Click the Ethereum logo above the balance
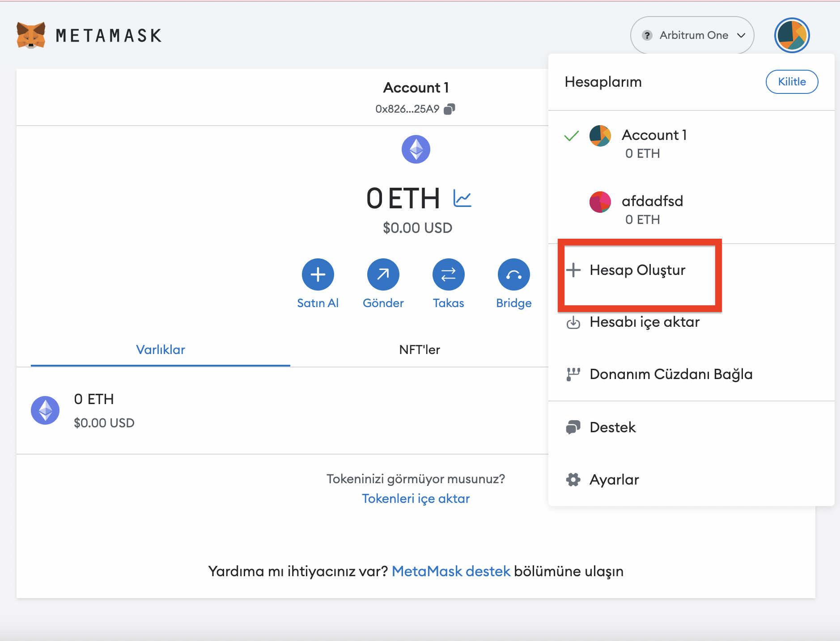Image resolution: width=840 pixels, height=641 pixels. (x=416, y=149)
